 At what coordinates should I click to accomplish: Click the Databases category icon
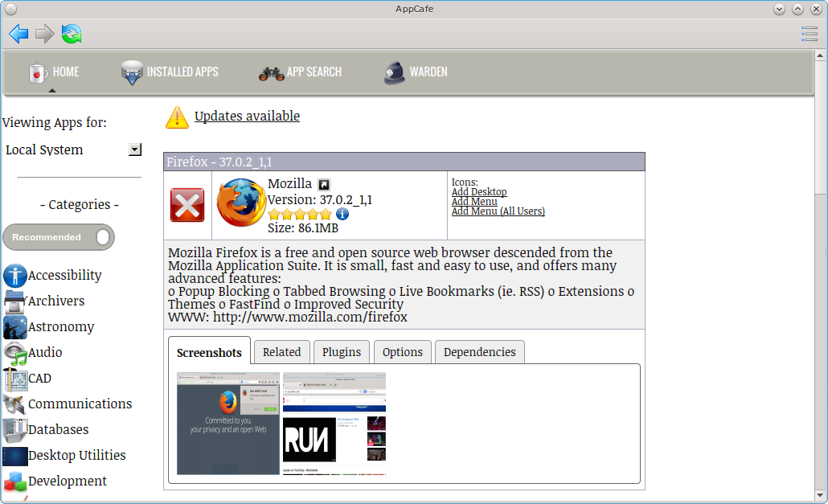(14, 430)
